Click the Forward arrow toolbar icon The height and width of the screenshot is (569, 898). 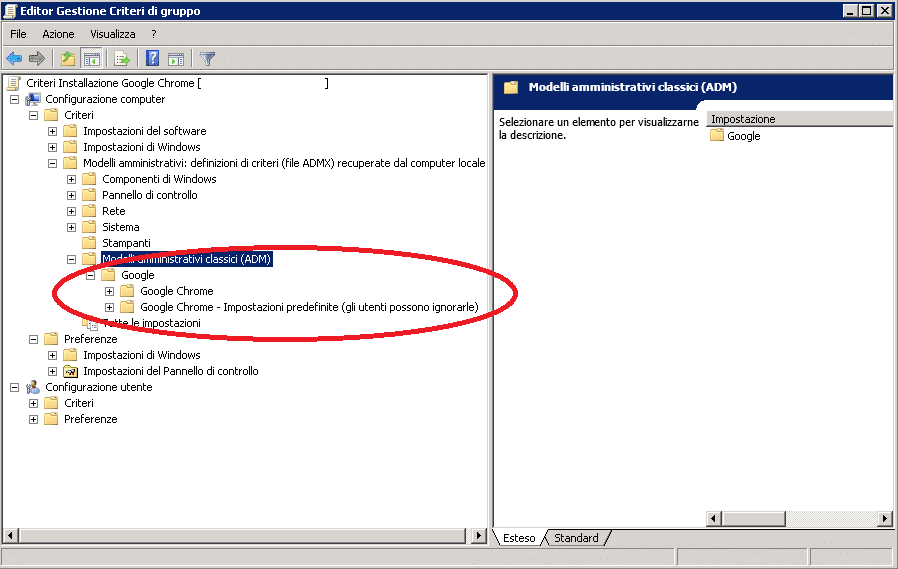click(37, 58)
